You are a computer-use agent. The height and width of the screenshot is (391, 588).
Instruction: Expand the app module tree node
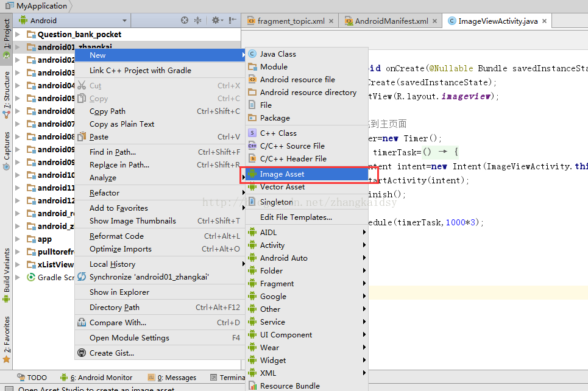(17, 239)
